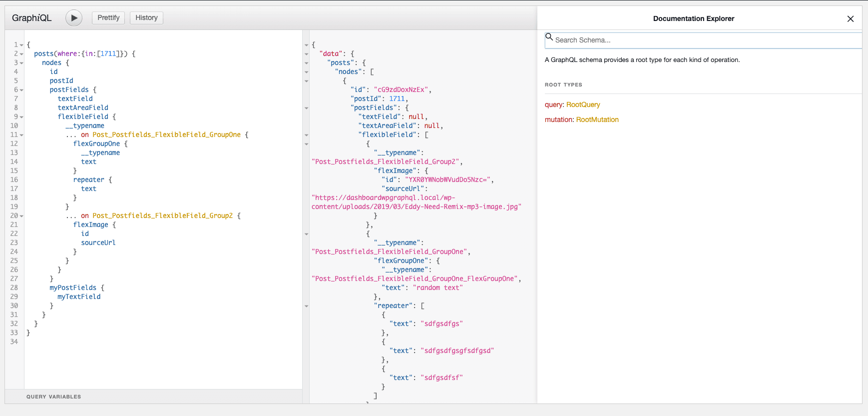The width and height of the screenshot is (868, 416).
Task: Collapse the result "posts" object arrow
Action: coord(306,63)
